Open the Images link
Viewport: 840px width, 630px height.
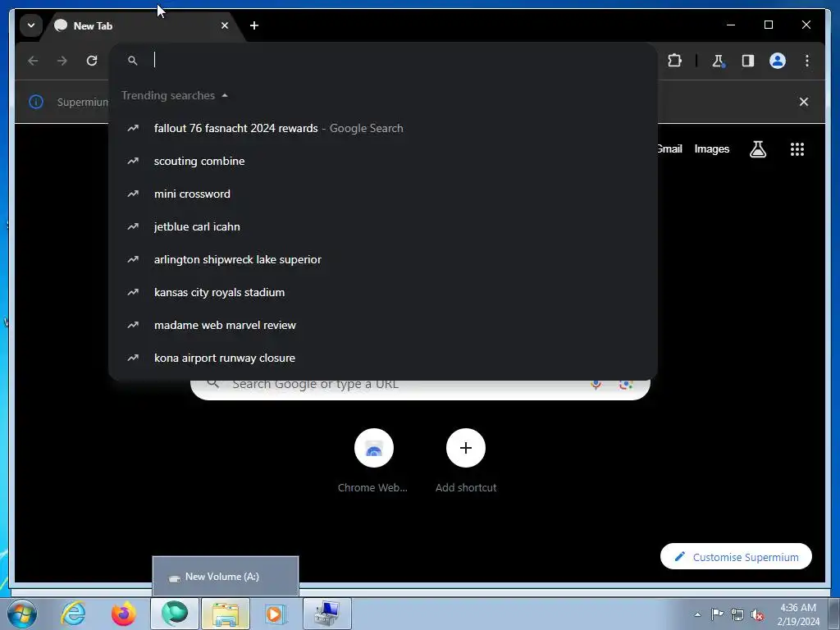click(x=711, y=149)
